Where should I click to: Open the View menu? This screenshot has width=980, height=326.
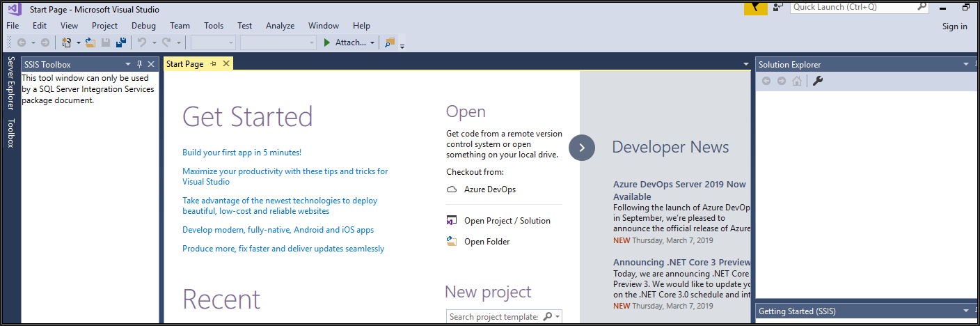(69, 26)
